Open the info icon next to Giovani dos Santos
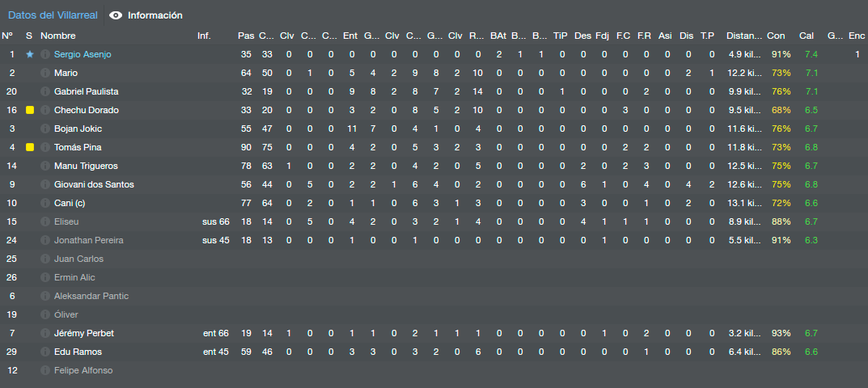Image resolution: width=868 pixels, height=388 pixels. click(x=44, y=184)
